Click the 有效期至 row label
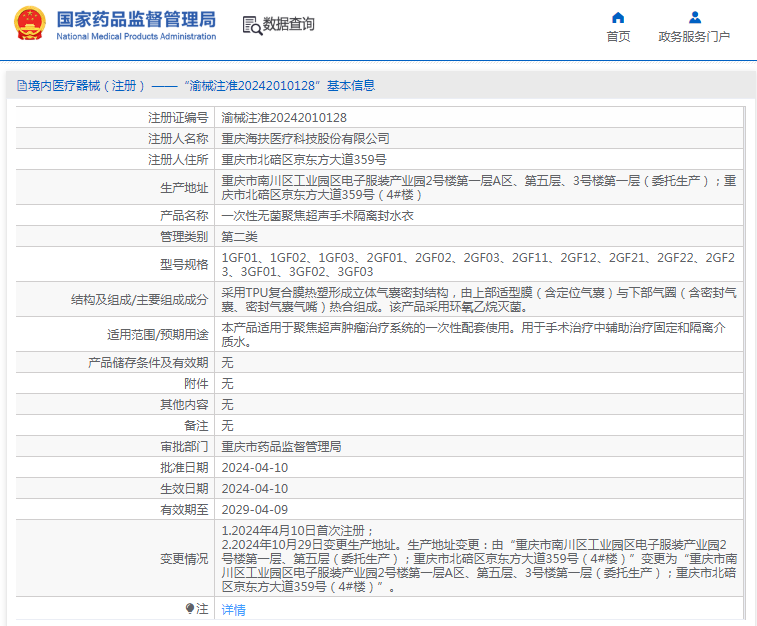This screenshot has height=626, width=757. coord(184,510)
